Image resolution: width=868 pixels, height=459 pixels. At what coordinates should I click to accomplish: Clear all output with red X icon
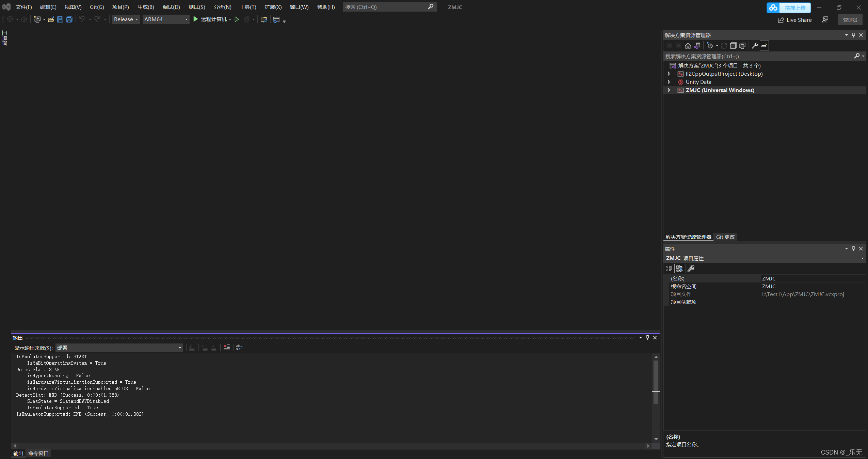pyautogui.click(x=227, y=347)
